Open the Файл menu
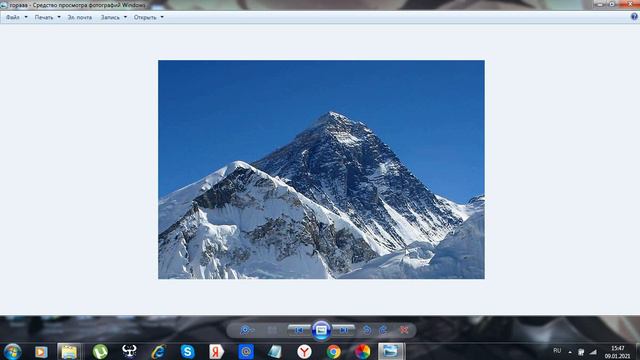The image size is (640, 360). point(13,18)
